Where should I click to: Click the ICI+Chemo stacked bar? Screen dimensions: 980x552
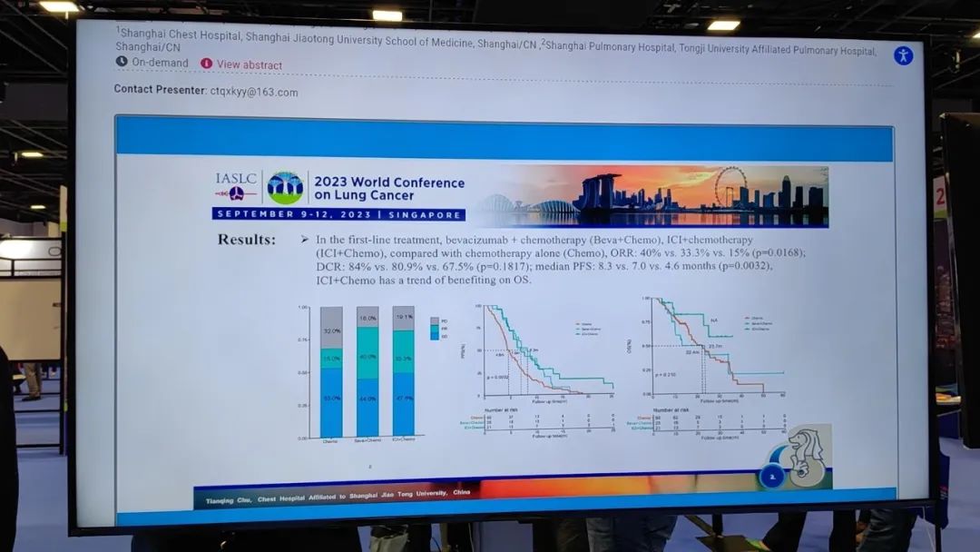pos(403,372)
